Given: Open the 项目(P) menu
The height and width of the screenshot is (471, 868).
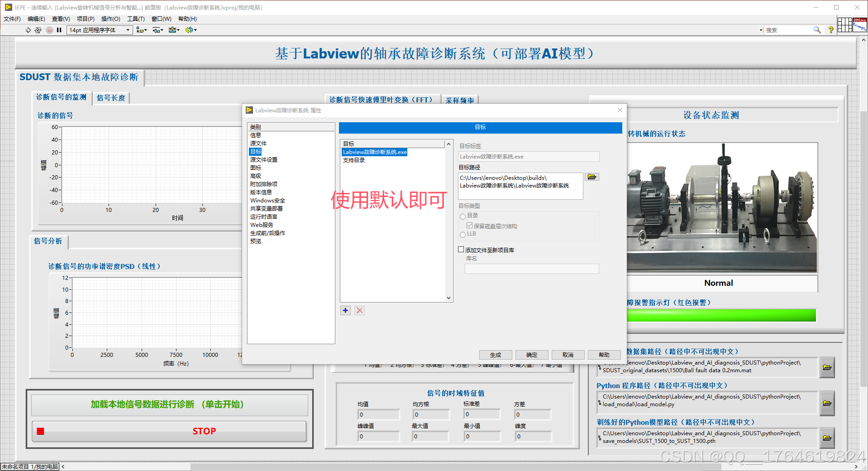Looking at the screenshot, I should (86, 19).
